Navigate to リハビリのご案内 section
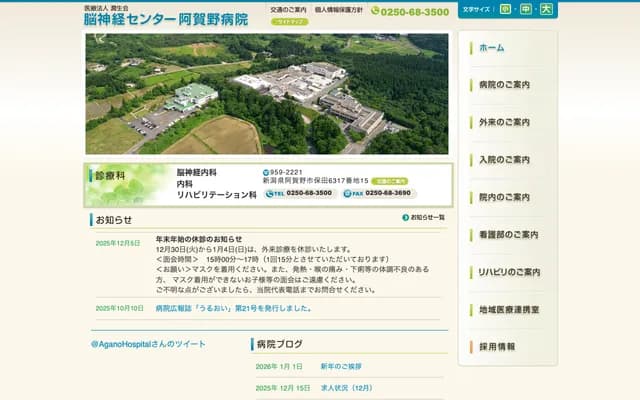Screen dimensions: 640x400 tap(508, 272)
